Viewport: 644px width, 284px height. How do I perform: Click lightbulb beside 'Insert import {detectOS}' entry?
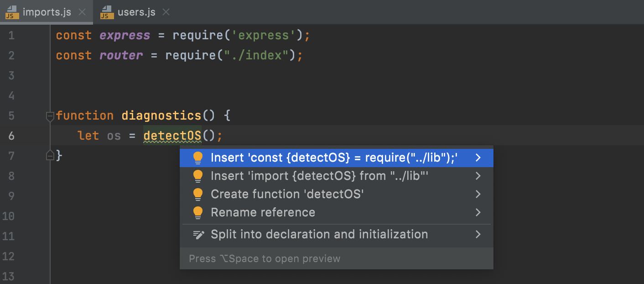[198, 176]
